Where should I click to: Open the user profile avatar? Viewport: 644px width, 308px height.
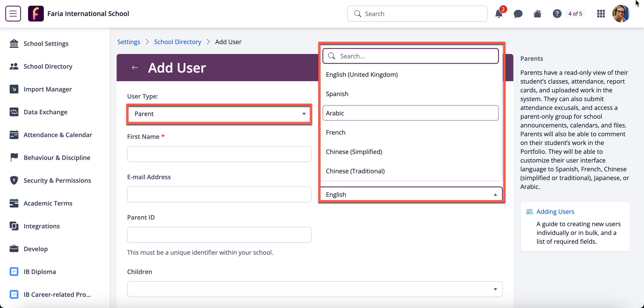[621, 14]
